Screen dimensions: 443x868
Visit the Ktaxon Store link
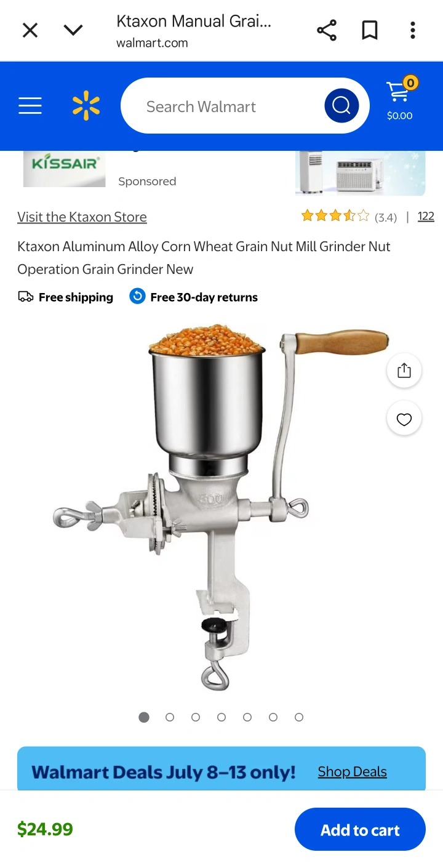[x=82, y=217]
